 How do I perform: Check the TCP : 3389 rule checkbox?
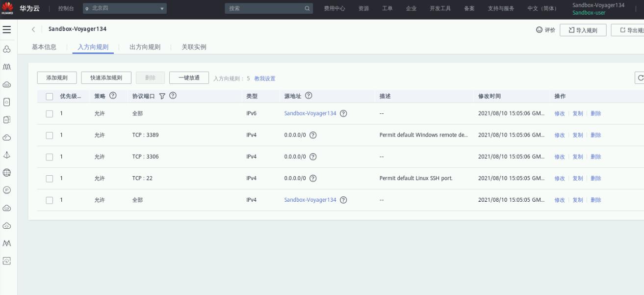(x=49, y=135)
